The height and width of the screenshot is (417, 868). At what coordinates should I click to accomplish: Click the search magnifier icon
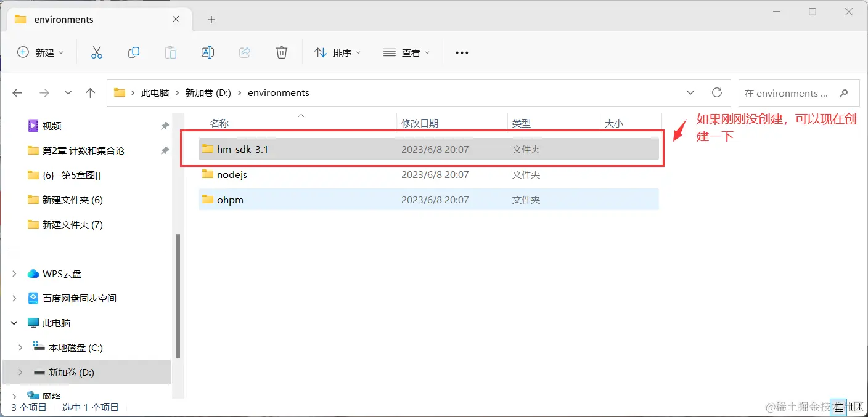coord(844,93)
